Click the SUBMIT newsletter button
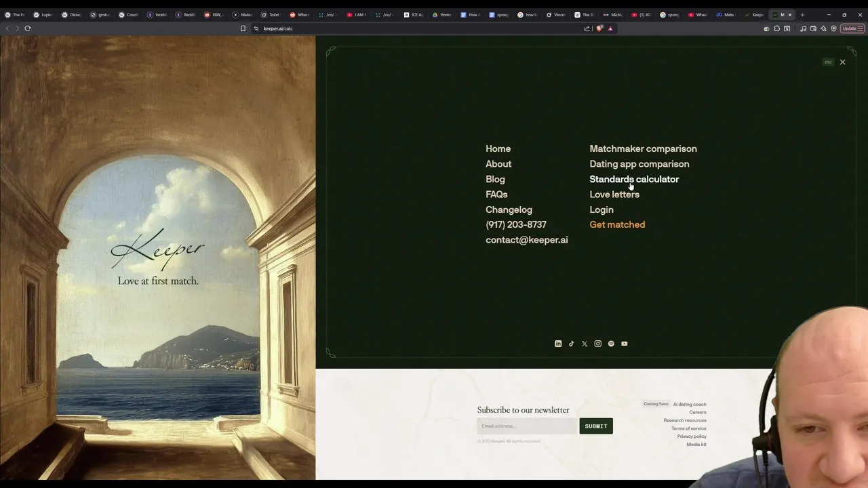 (x=596, y=426)
